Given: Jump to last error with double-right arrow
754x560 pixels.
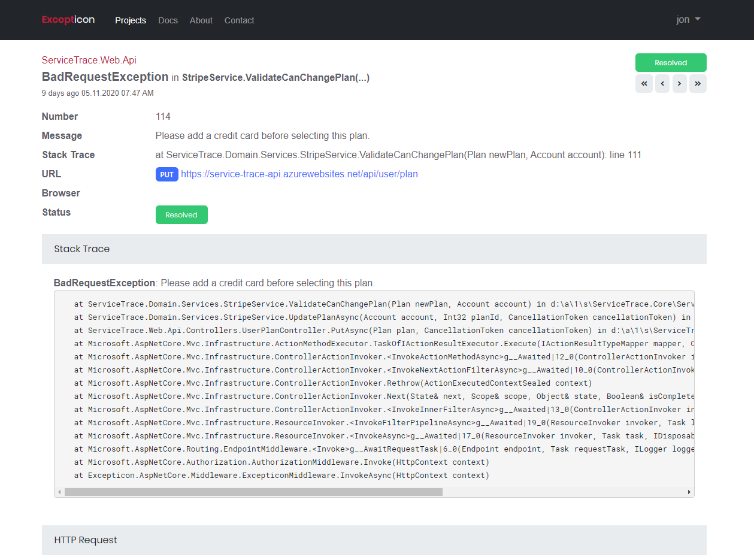Looking at the screenshot, I should (x=698, y=84).
